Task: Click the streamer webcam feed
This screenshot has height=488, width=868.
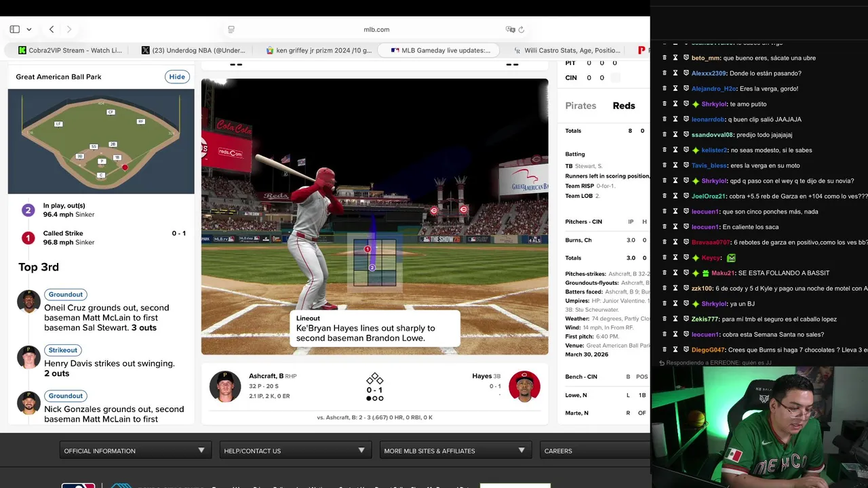Action: (759, 428)
